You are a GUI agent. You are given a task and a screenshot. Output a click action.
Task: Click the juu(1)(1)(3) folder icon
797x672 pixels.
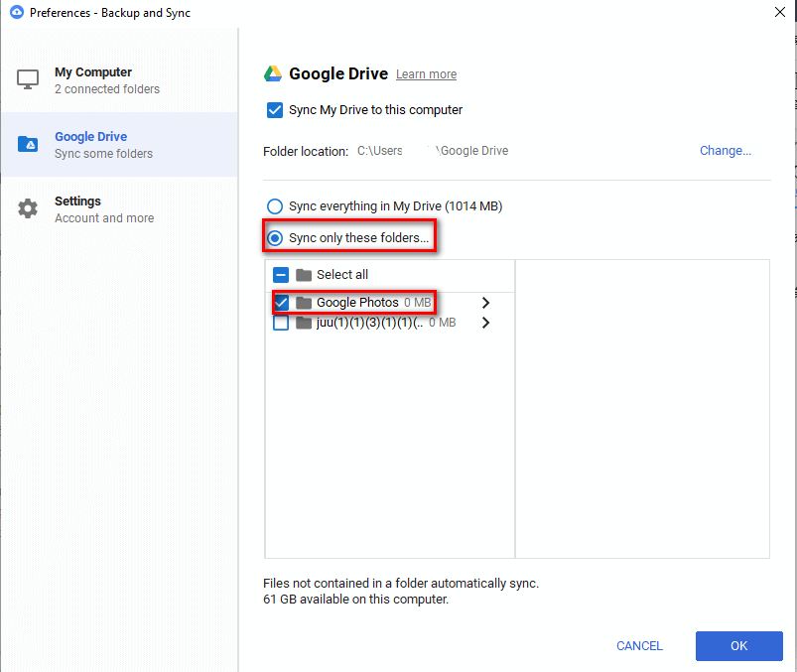[304, 323]
